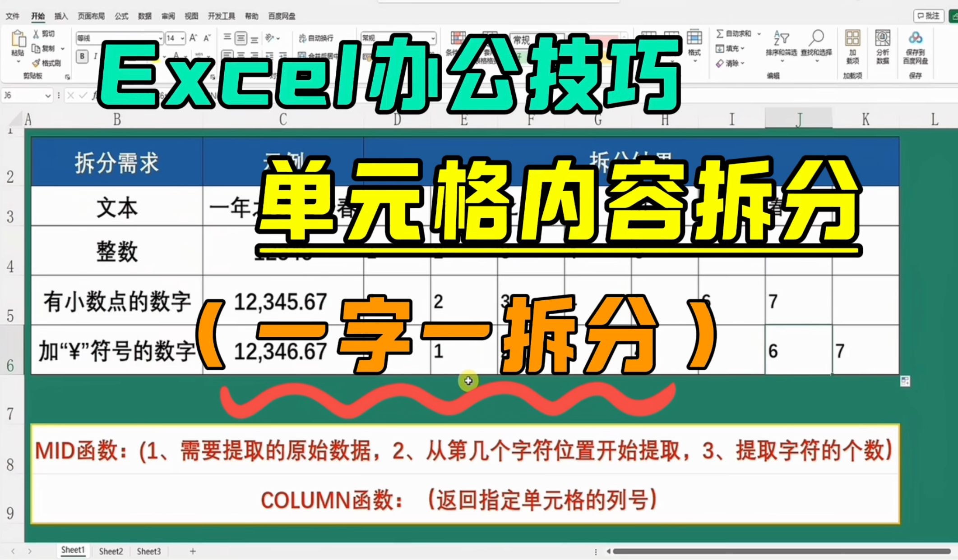Open Add-ins (加载项)

(852, 47)
